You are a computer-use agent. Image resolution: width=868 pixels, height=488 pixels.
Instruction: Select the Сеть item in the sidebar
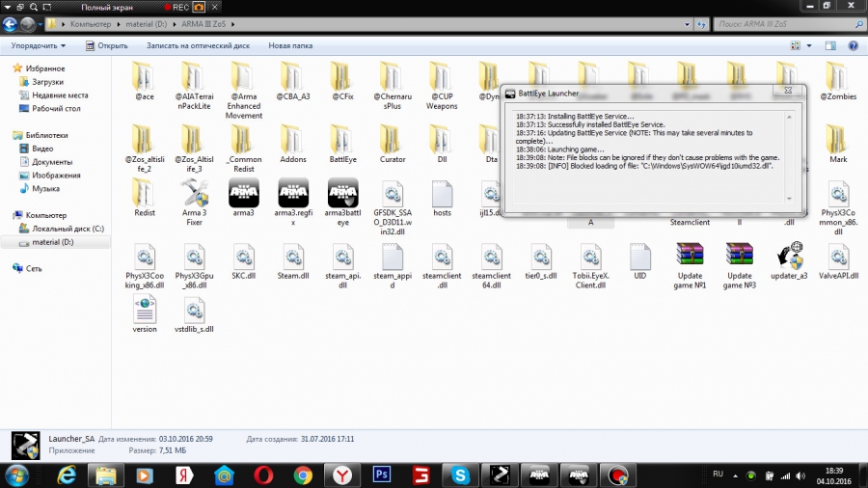(34, 268)
